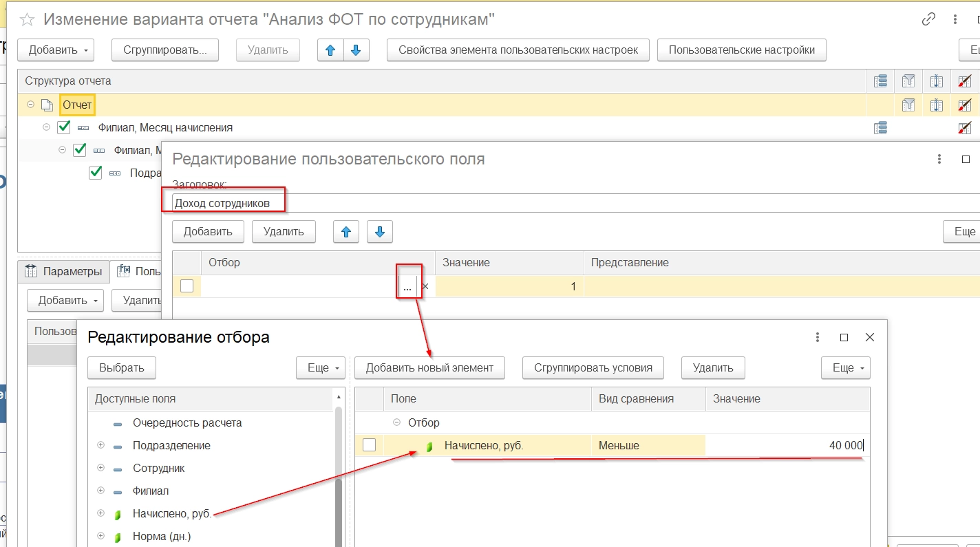The width and height of the screenshot is (980, 547).
Task: Expand Начислено, руб. in available fields
Action: click(x=101, y=513)
